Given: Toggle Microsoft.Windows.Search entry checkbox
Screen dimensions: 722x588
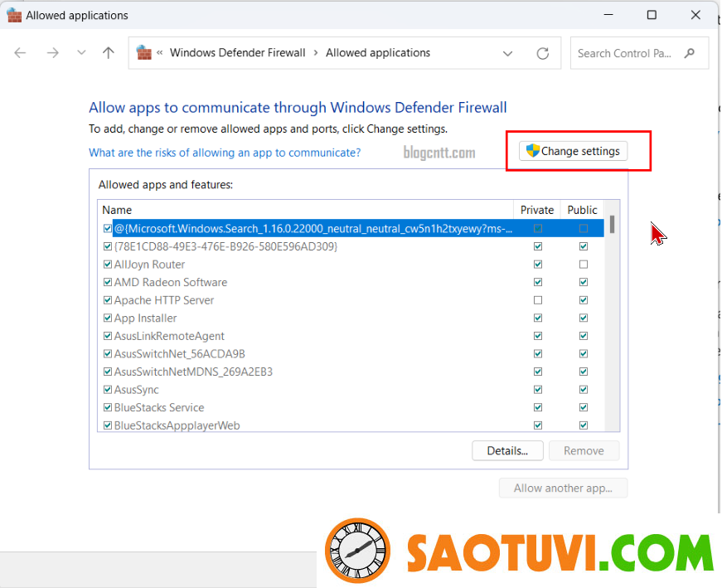Looking at the screenshot, I should coord(108,229).
